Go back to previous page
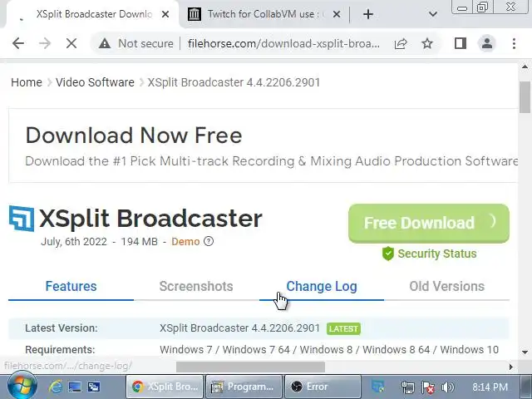 pos(18,43)
